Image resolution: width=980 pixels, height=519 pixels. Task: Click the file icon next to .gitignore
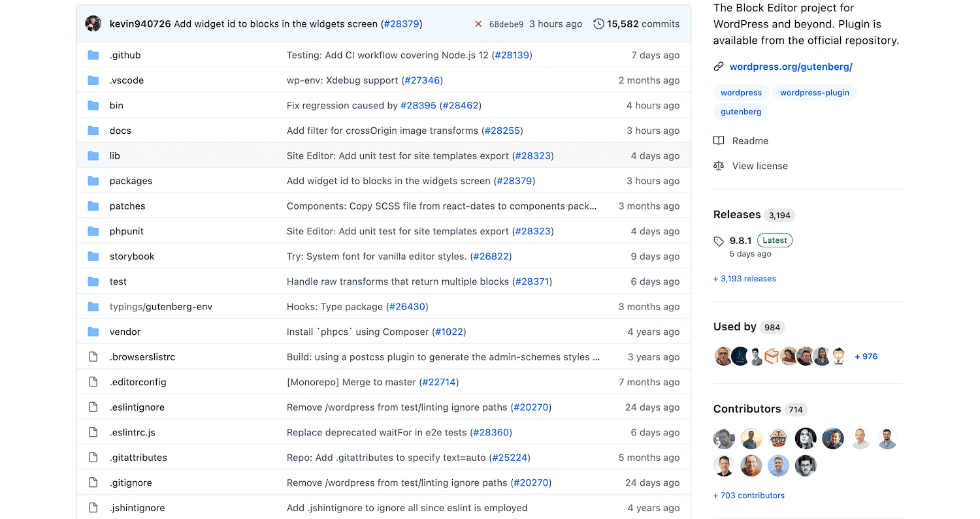[93, 482]
